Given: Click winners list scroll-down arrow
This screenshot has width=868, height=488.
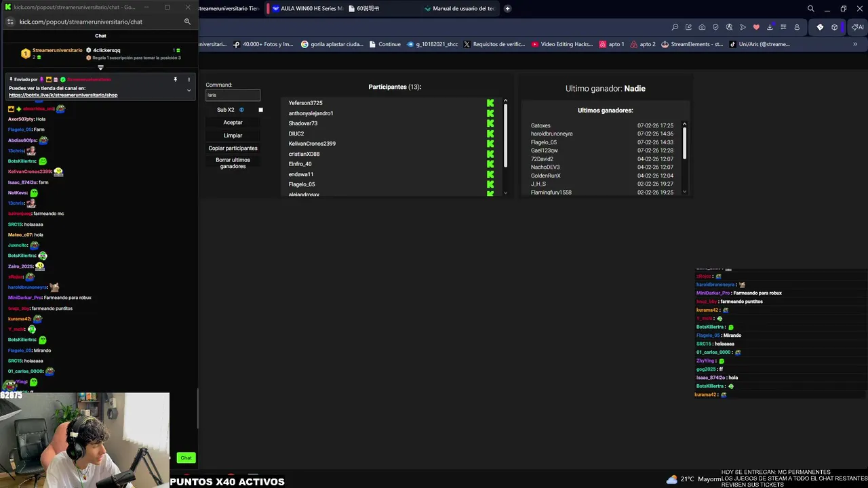Looking at the screenshot, I should [x=684, y=192].
